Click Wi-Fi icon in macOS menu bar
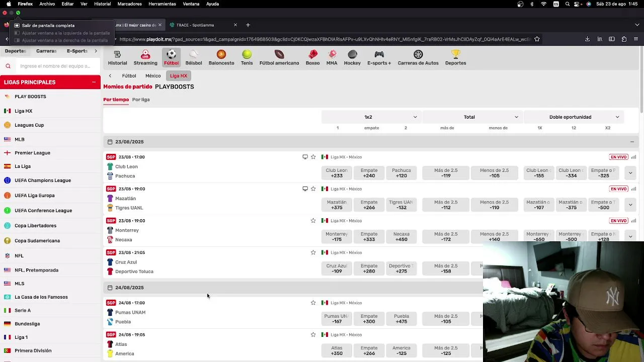644x362 pixels. (x=544, y=4)
